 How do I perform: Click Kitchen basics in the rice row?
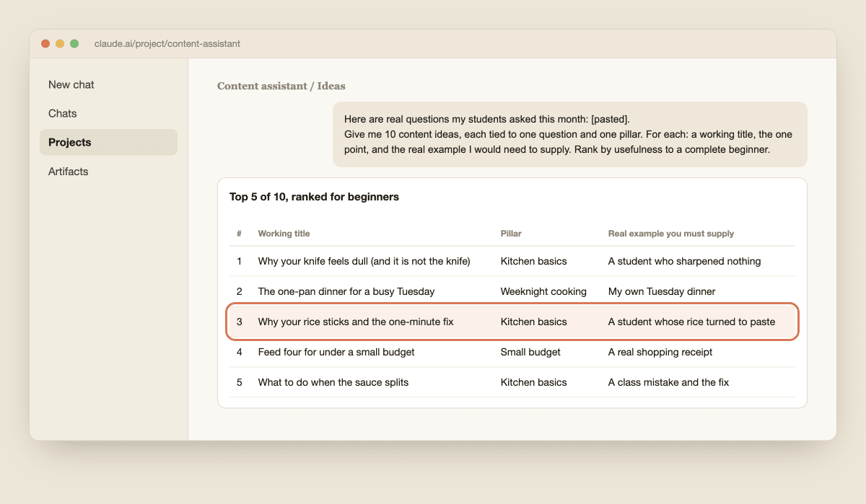tap(534, 322)
